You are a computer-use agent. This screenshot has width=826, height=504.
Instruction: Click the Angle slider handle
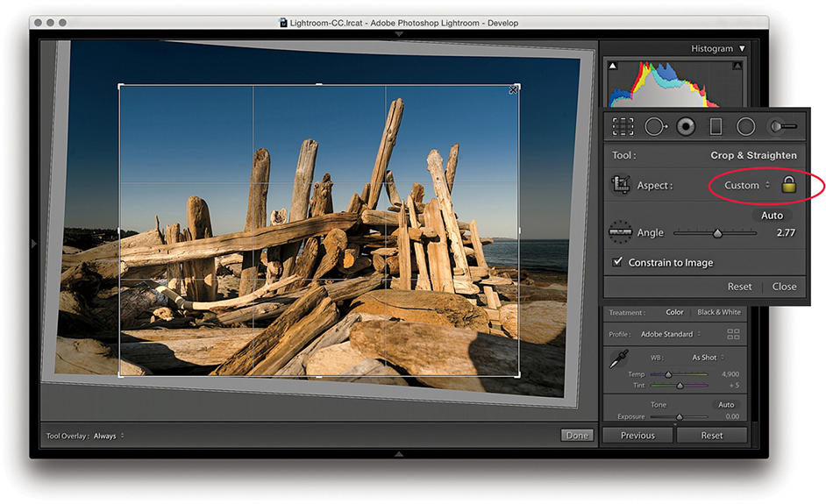click(717, 233)
